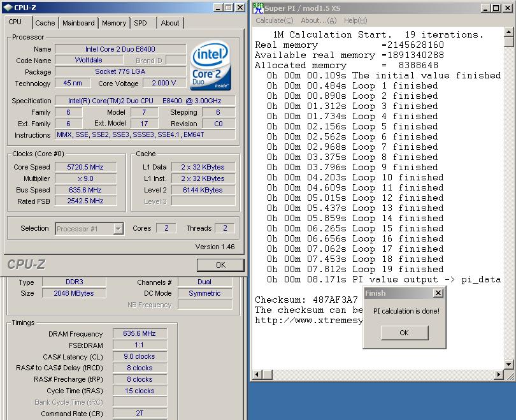Open the Help menu in Super PI
516x420 pixels.
pos(355,20)
